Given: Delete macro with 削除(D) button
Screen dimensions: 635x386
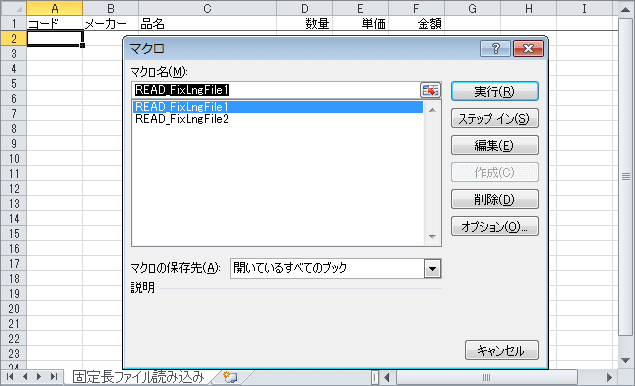Looking at the screenshot, I should pyautogui.click(x=494, y=199).
